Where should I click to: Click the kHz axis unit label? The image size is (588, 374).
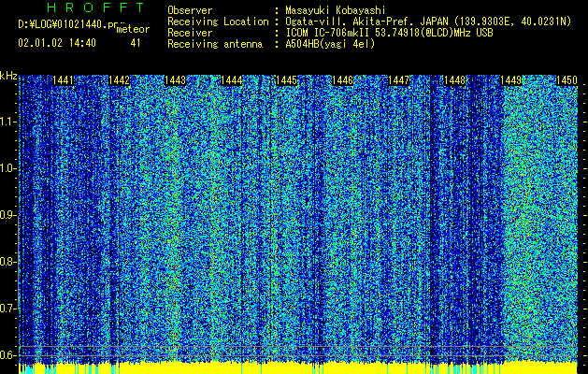(8, 76)
